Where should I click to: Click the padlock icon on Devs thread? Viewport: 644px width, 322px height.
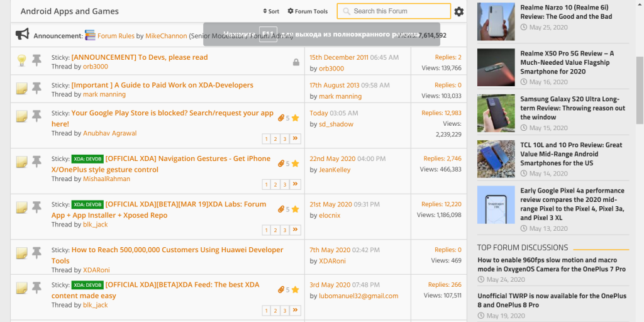point(296,62)
